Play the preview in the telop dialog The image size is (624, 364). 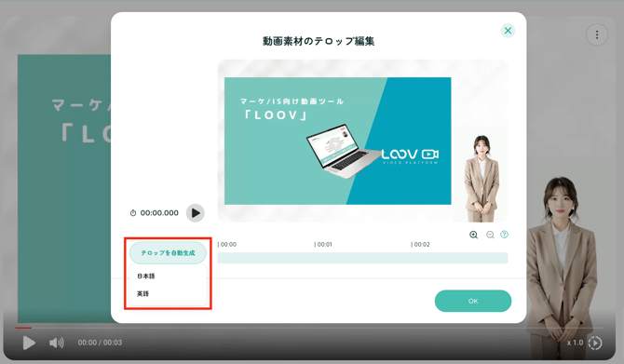(195, 213)
